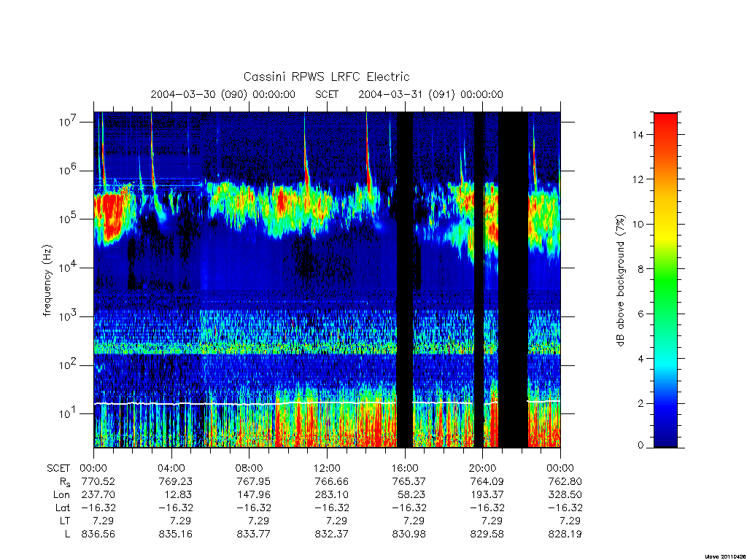Screen dimensions: 747x560
Task: Click the SCET time label 20:00
Action: click(x=483, y=469)
